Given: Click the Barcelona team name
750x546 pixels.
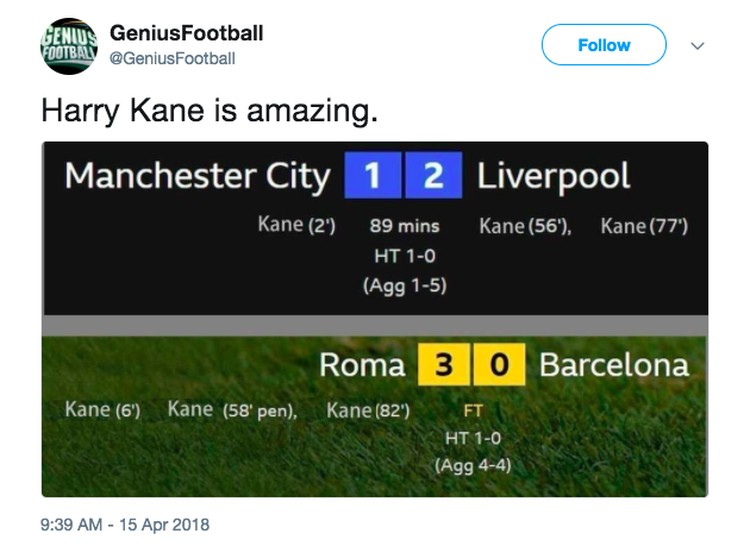Looking at the screenshot, I should [614, 365].
